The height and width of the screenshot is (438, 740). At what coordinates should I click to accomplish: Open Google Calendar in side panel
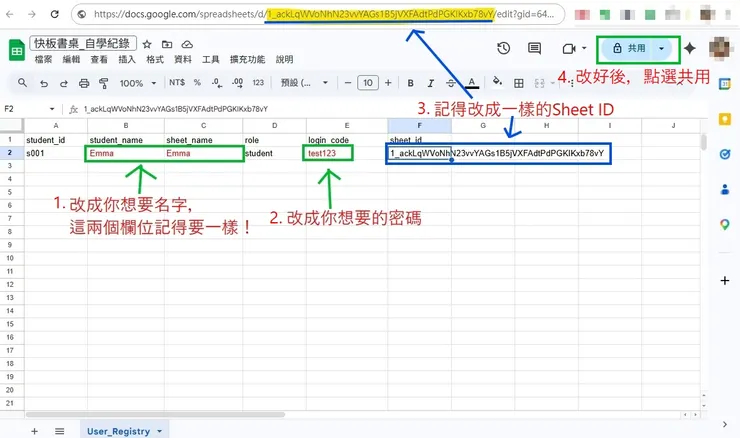coord(725,84)
